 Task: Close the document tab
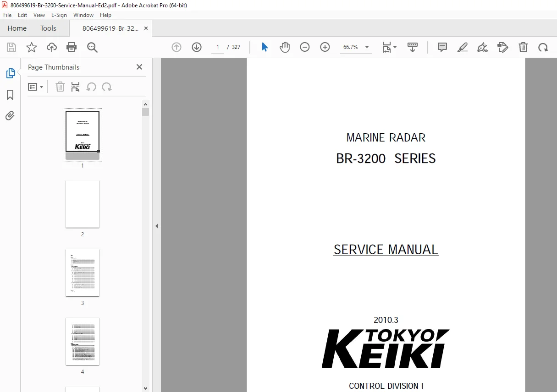click(x=146, y=28)
